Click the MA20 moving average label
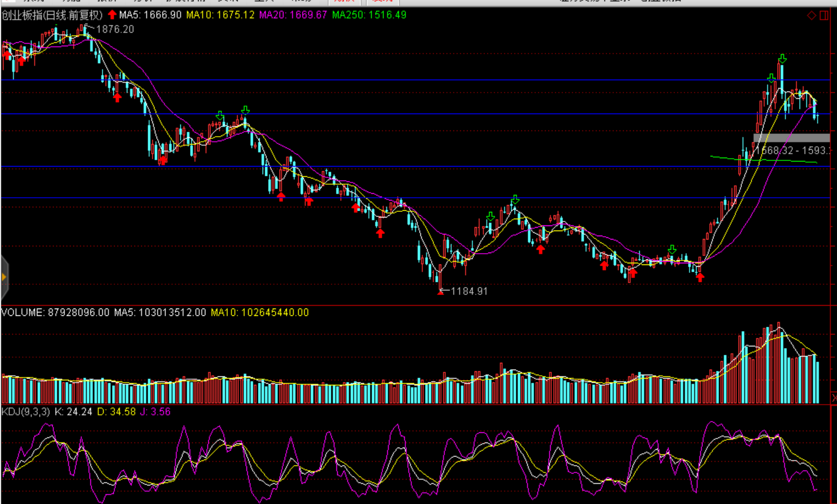This screenshot has width=837, height=504. pyautogui.click(x=293, y=15)
